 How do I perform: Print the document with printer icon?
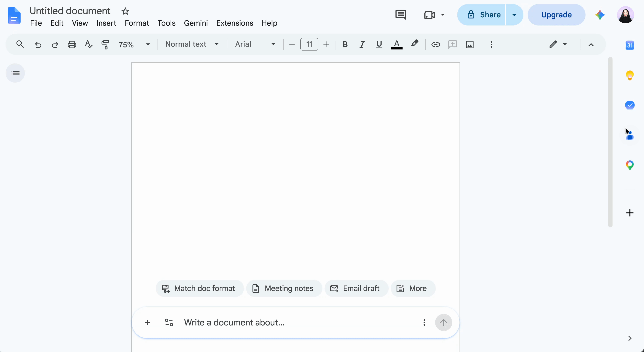tap(72, 45)
